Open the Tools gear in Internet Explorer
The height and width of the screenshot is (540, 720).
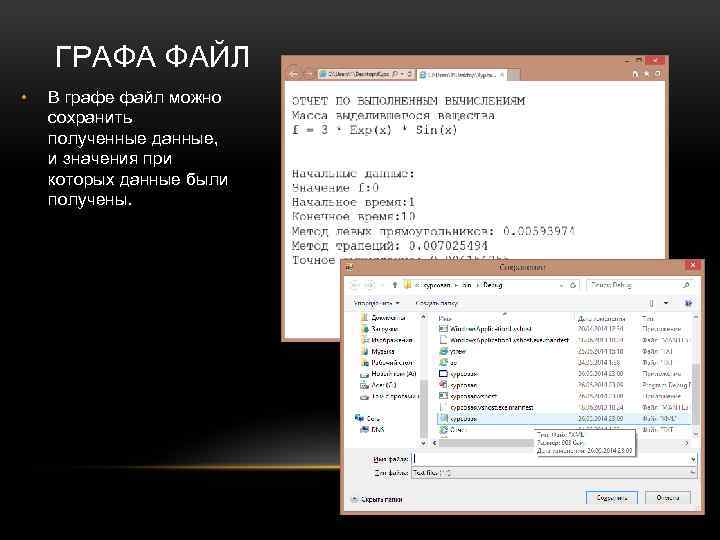(658, 74)
